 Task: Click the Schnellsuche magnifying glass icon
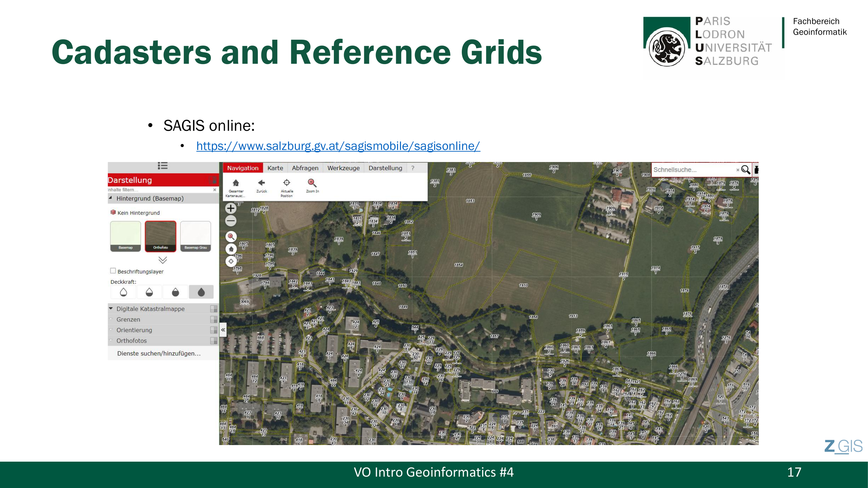pyautogui.click(x=745, y=170)
